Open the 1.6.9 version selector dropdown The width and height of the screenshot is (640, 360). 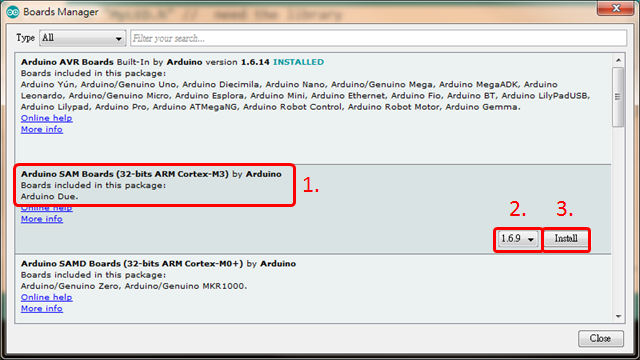518,239
